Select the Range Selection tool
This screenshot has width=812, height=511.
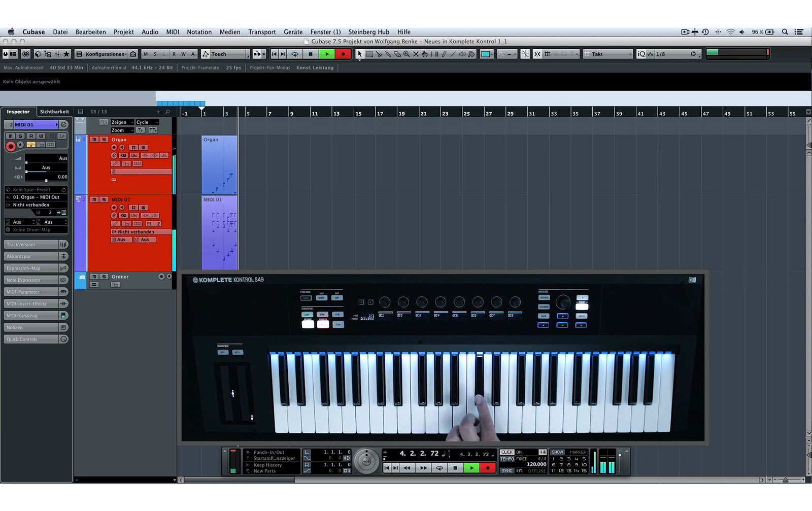[369, 54]
